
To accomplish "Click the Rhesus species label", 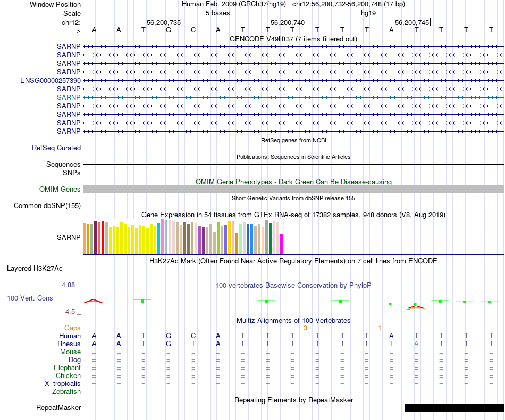I will pyautogui.click(x=69, y=344).
